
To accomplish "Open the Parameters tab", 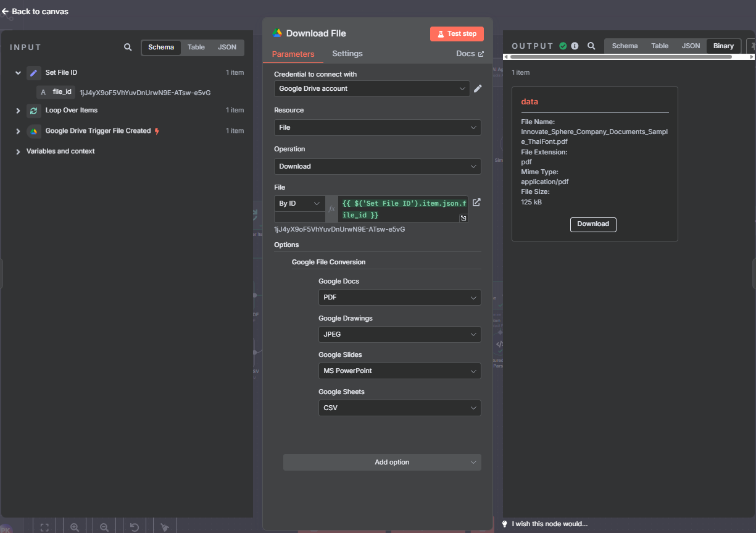I will [x=293, y=54].
